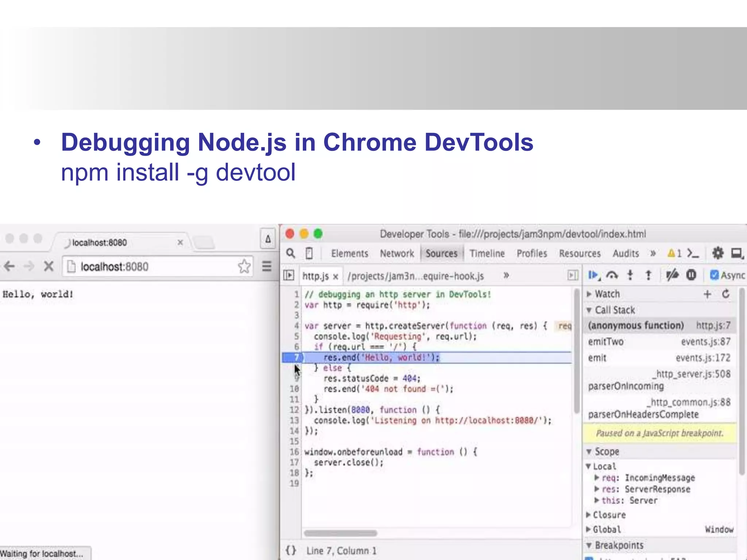Viewport: 747px width, 560px height.
Task: Set breakpoint on line 10 gutter
Action: [294, 389]
